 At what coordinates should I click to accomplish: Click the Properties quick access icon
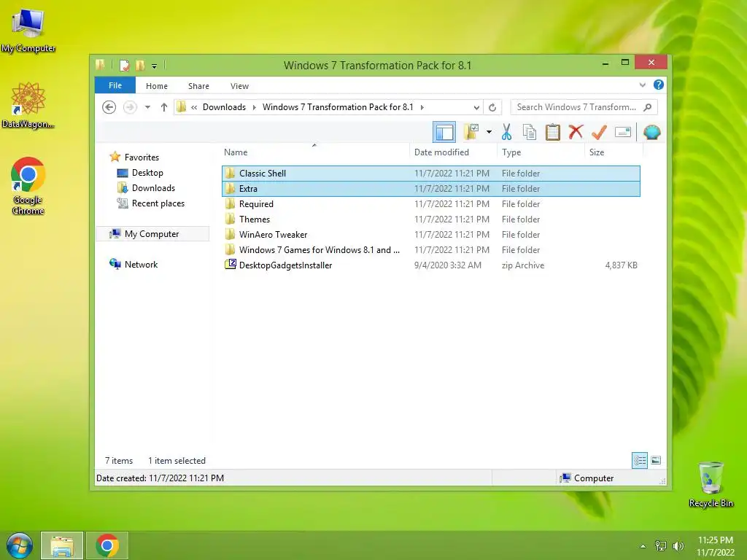124,65
